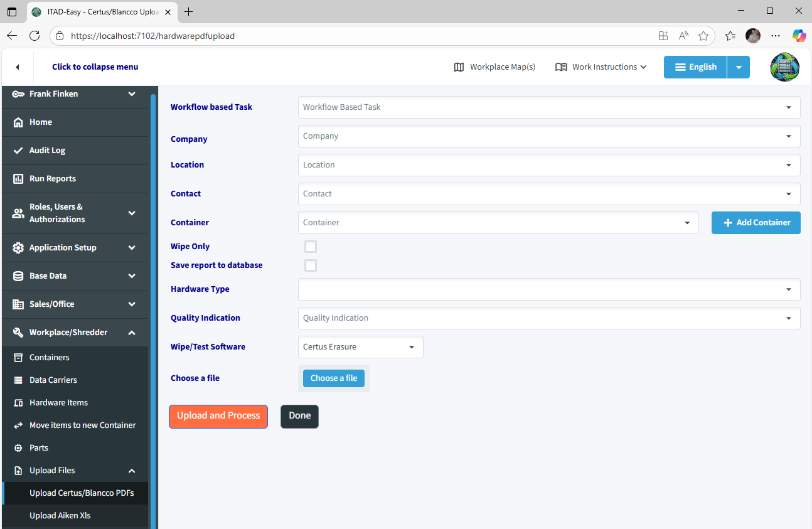Select the ITAD-Easy Certus/Blancco browser tab
Viewport: 812px width, 529px height.
click(x=102, y=12)
